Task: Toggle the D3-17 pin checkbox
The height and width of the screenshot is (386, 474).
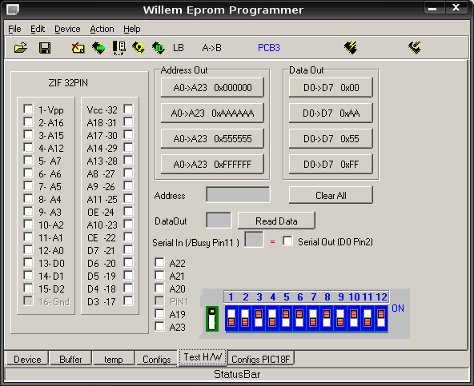Action: click(128, 301)
